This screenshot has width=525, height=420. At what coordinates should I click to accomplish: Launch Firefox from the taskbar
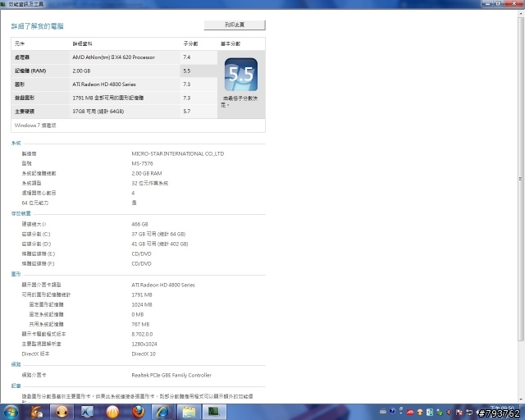[x=138, y=412]
